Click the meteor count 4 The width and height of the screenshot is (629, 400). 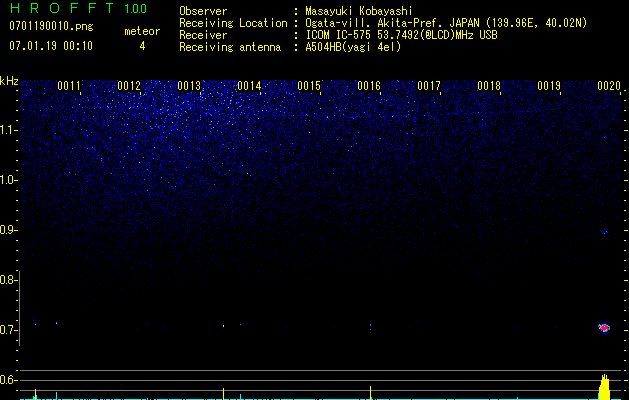click(142, 46)
